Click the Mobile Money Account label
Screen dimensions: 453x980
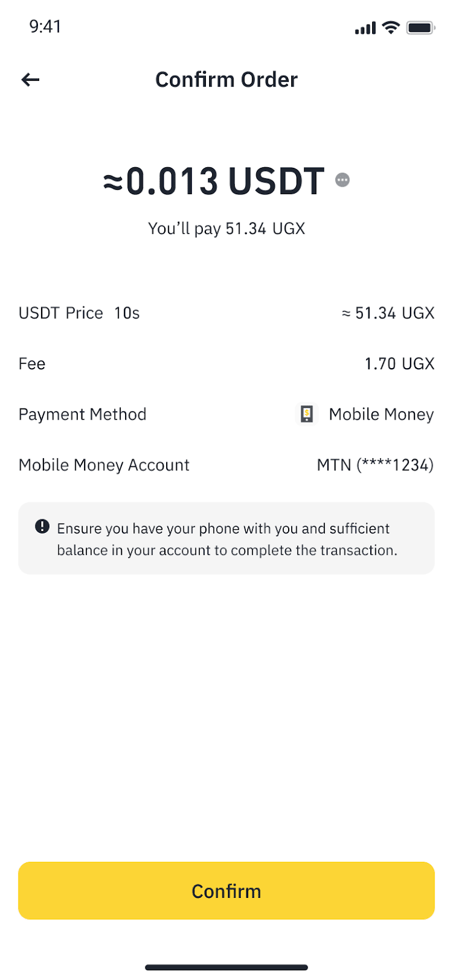[104, 466]
